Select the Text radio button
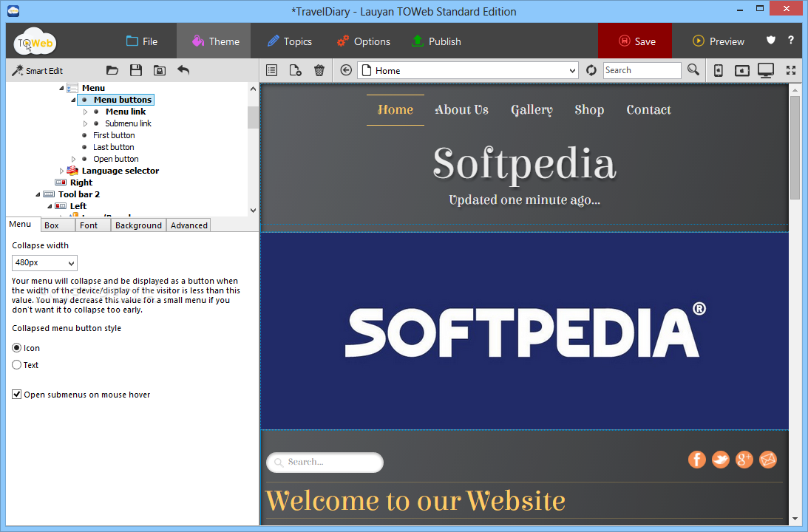 (x=16, y=365)
